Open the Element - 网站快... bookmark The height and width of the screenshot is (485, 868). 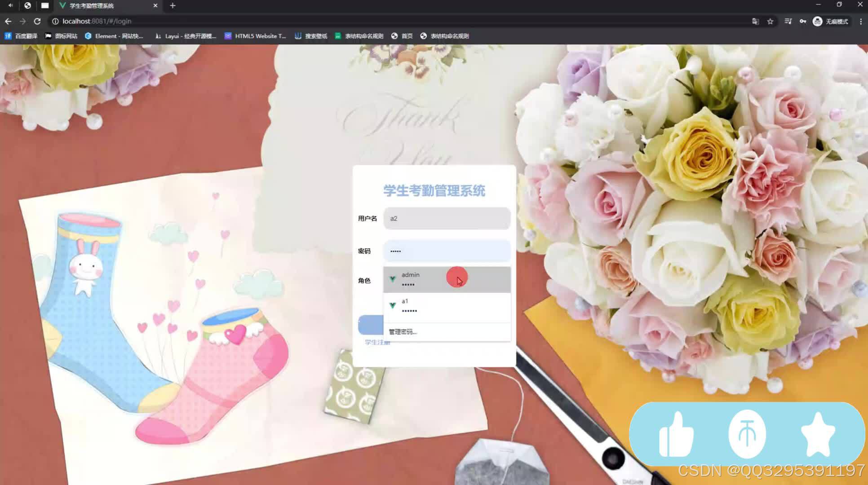coord(114,36)
